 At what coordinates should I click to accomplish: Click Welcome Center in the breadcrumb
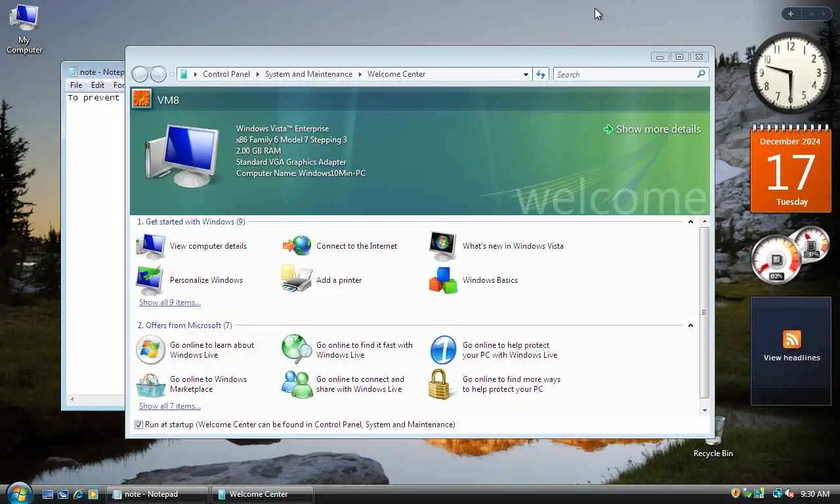(396, 74)
